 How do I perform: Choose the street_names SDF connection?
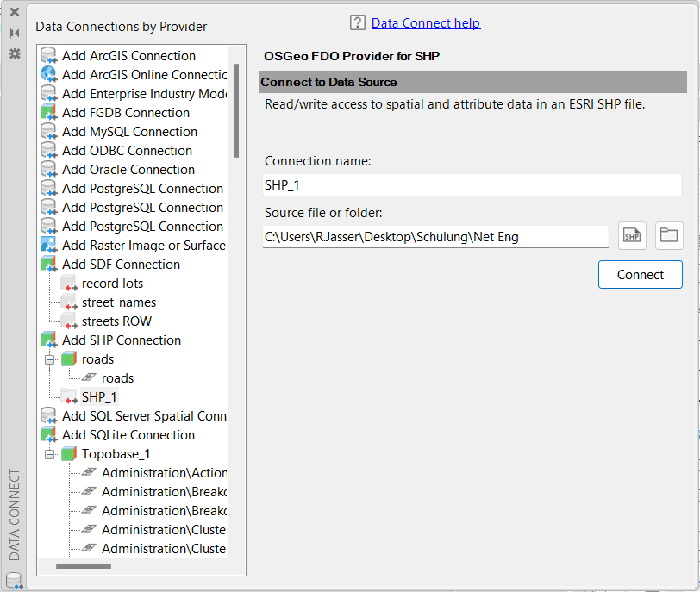(x=118, y=302)
